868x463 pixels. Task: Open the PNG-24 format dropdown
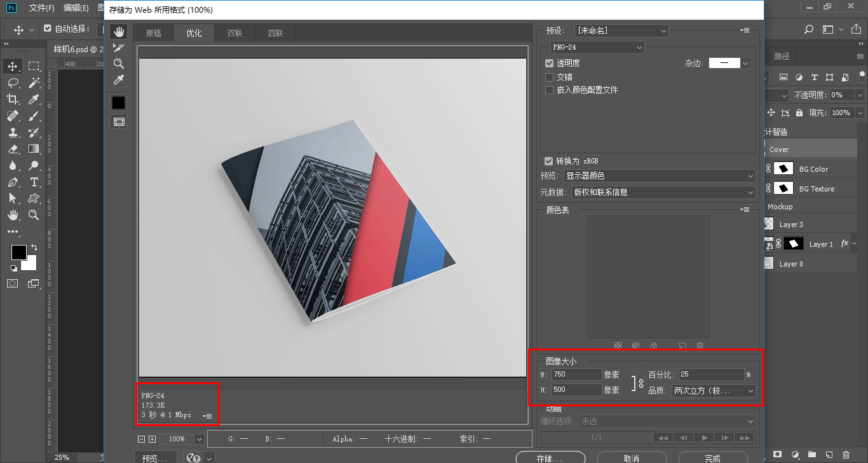coord(597,48)
